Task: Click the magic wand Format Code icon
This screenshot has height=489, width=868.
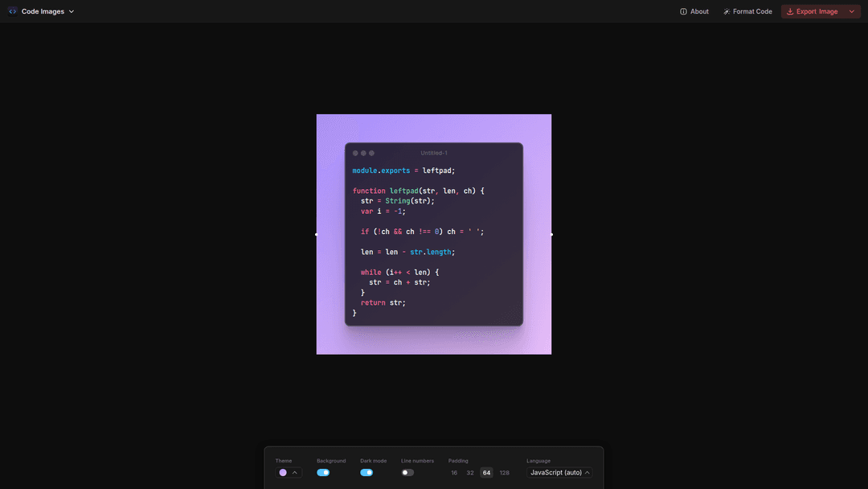Action: pyautogui.click(x=727, y=11)
